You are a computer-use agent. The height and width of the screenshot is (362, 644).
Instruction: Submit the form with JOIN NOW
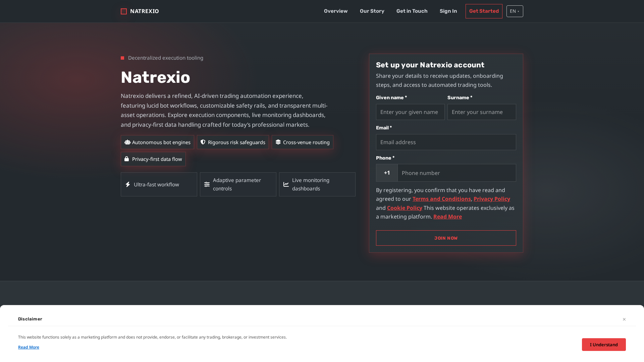click(446, 238)
